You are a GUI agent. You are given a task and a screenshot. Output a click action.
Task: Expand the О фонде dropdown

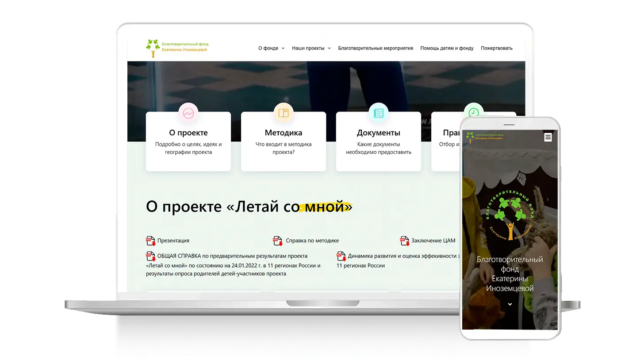point(271,48)
